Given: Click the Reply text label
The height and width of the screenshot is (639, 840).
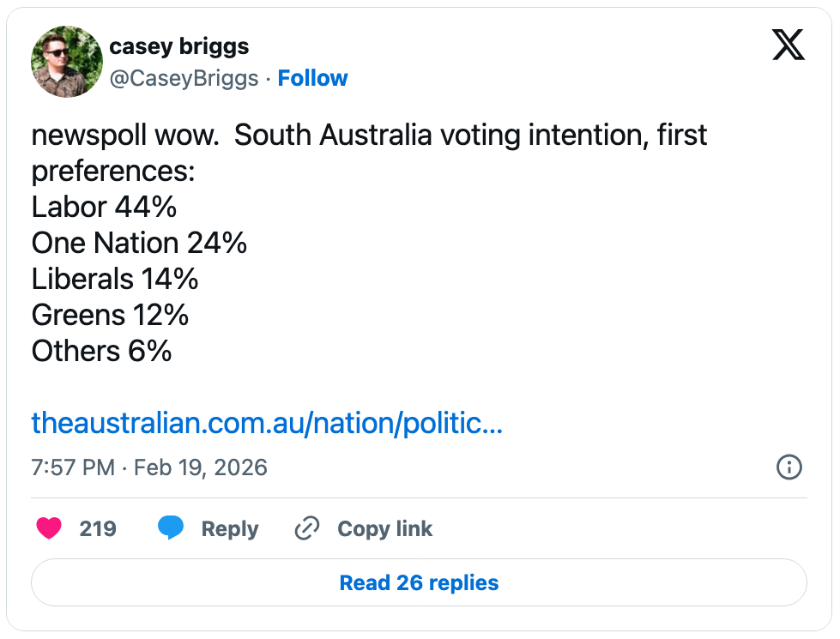Looking at the screenshot, I should (x=229, y=529).
